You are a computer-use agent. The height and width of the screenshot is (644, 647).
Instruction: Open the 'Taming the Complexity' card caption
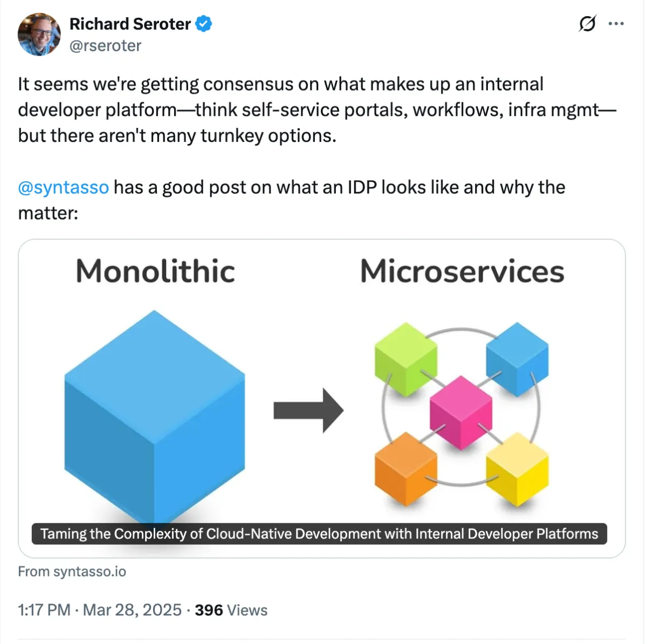tap(319, 534)
